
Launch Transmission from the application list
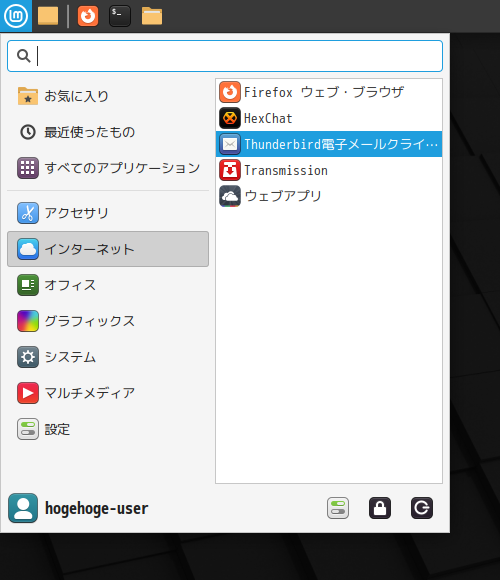pos(329,170)
